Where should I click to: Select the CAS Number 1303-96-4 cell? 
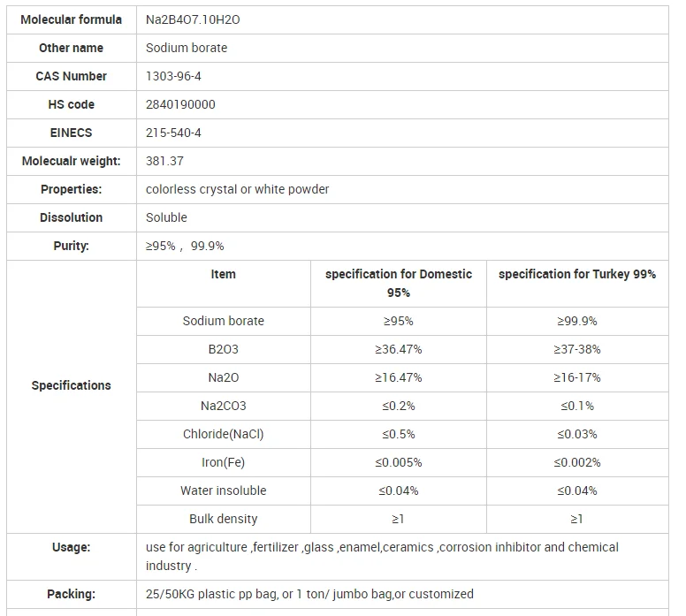tap(402, 76)
